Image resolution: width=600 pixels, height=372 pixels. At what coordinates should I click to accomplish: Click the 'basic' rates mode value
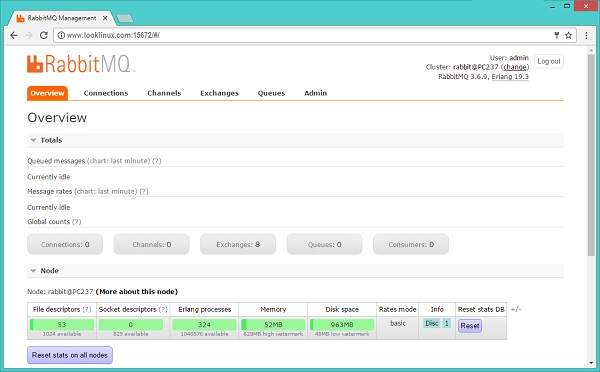click(x=398, y=323)
